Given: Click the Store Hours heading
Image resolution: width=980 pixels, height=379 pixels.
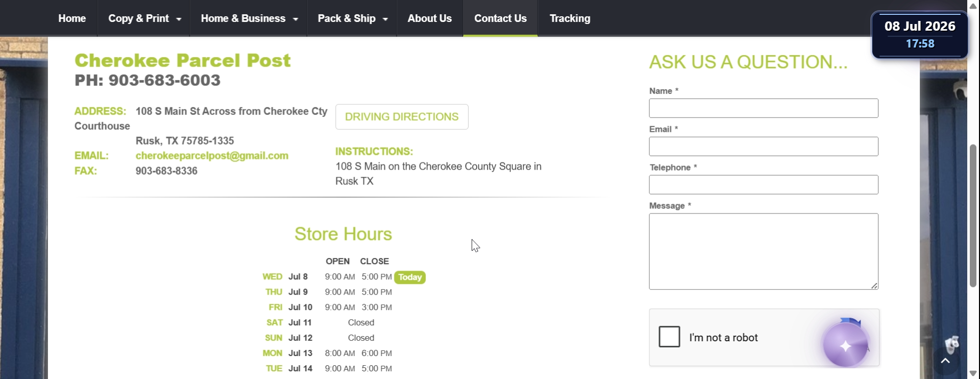Looking at the screenshot, I should (343, 234).
